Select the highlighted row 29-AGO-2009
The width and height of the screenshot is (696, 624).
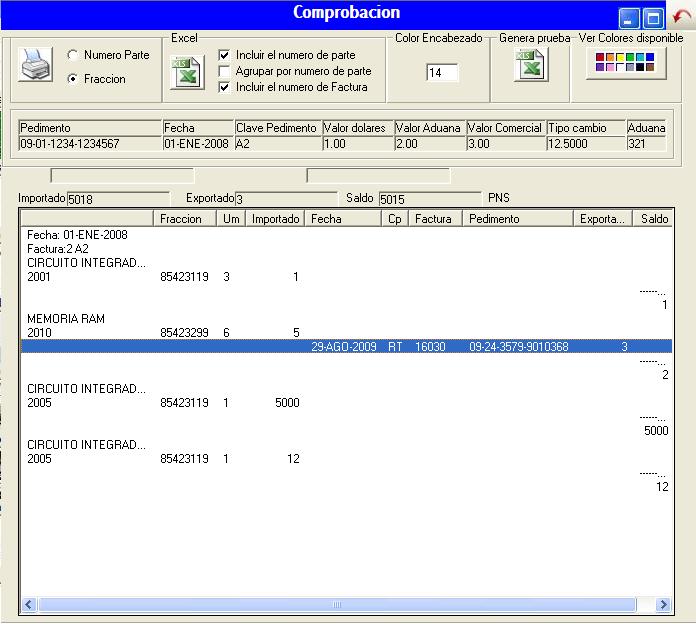pos(346,346)
